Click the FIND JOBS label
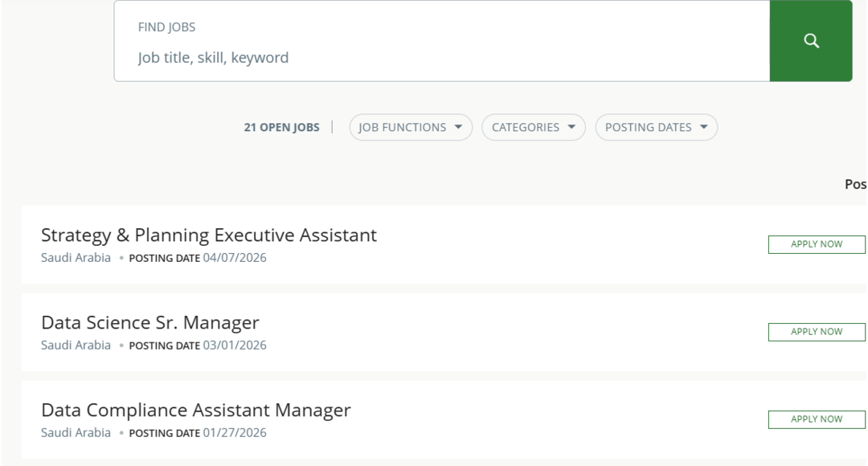Image resolution: width=868 pixels, height=466 pixels. click(x=166, y=27)
